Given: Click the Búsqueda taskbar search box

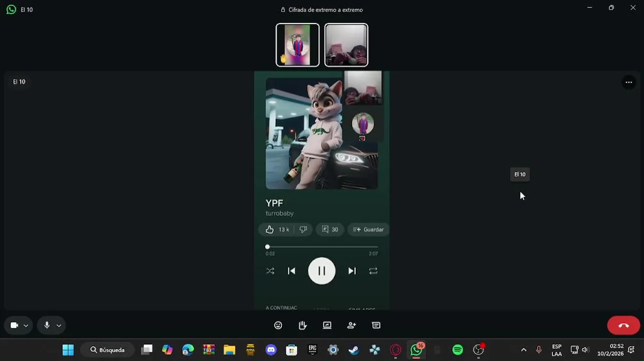Looking at the screenshot, I should pos(107,350).
